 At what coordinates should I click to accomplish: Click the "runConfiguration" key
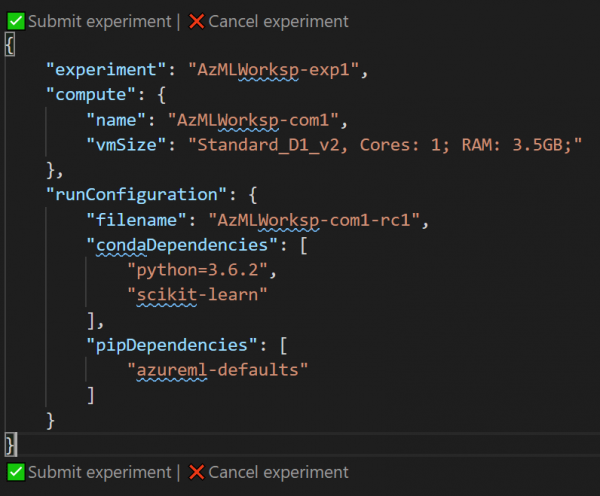pos(133,193)
